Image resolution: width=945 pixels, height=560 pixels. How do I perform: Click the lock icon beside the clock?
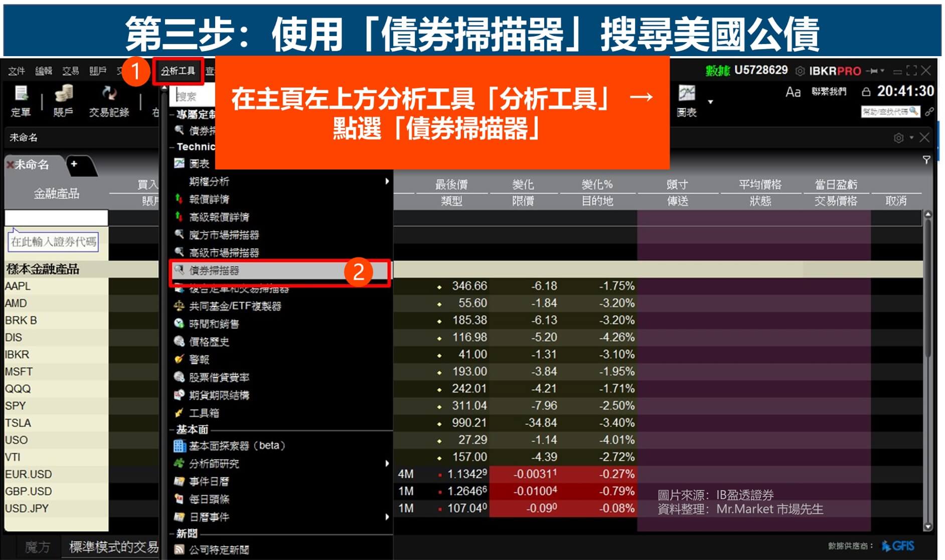coord(866,92)
